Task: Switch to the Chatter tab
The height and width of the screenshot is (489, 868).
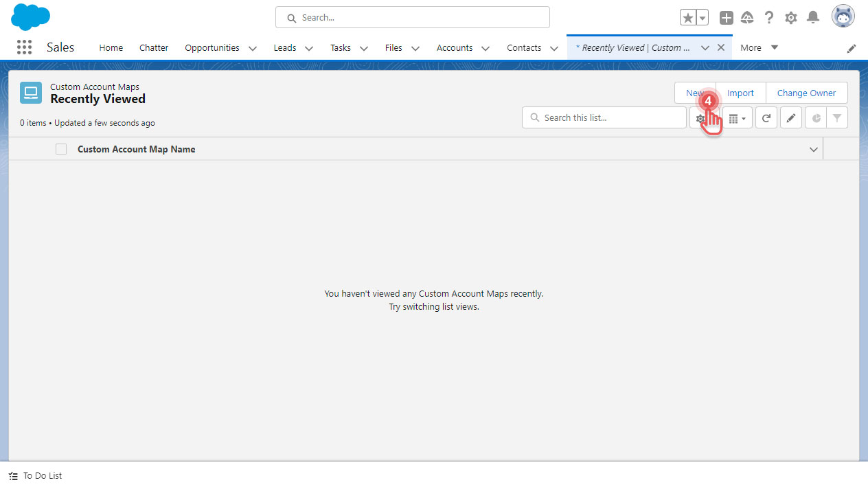Action: (153, 47)
